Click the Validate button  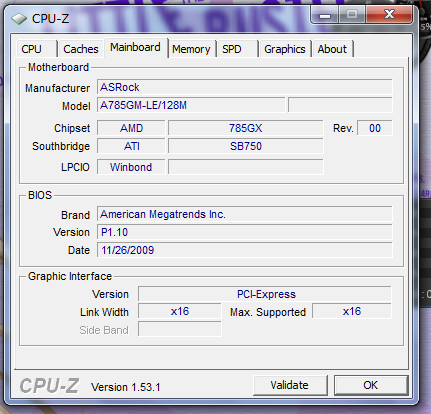pos(290,385)
